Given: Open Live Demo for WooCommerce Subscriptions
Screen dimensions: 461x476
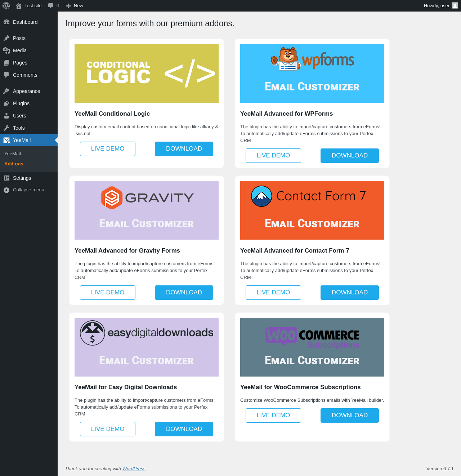Looking at the screenshot, I should point(273,415).
